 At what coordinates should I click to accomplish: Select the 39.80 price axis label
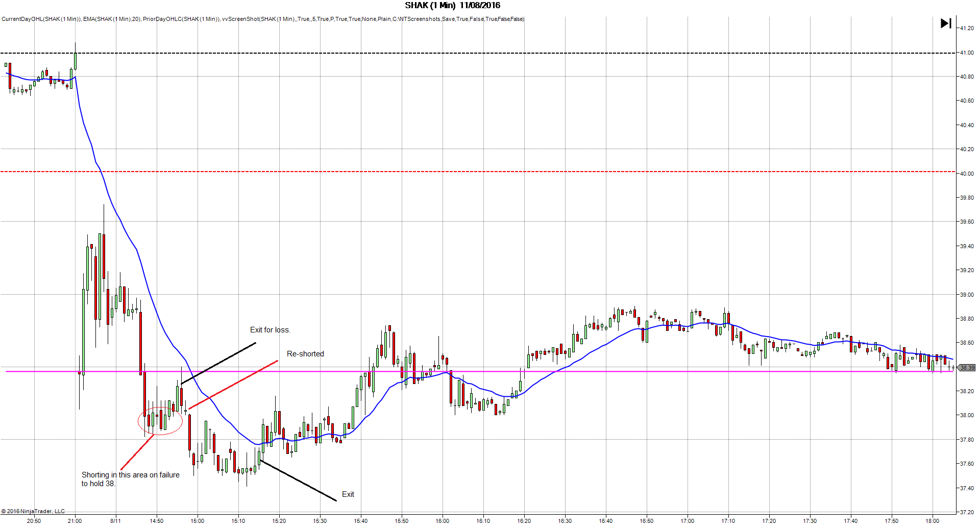point(967,198)
